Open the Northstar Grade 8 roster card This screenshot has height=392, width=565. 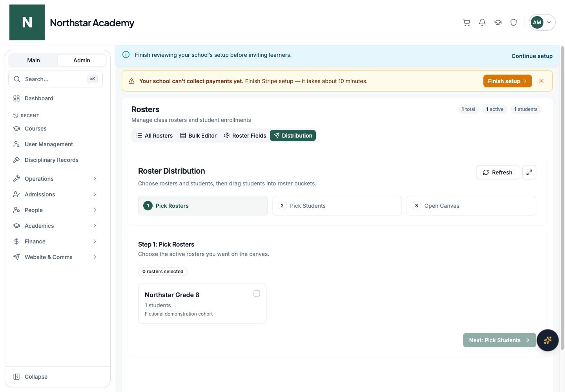202,304
